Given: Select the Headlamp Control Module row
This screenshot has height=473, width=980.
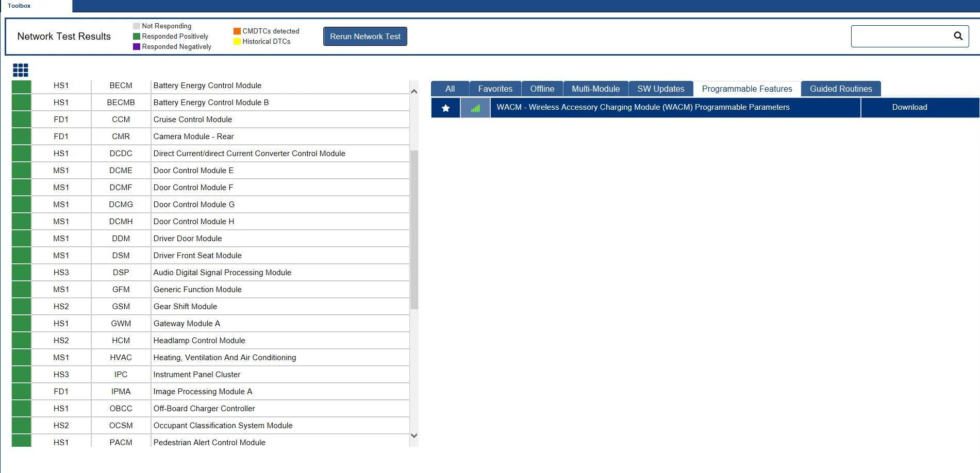Looking at the screenshot, I should pyautogui.click(x=210, y=341).
